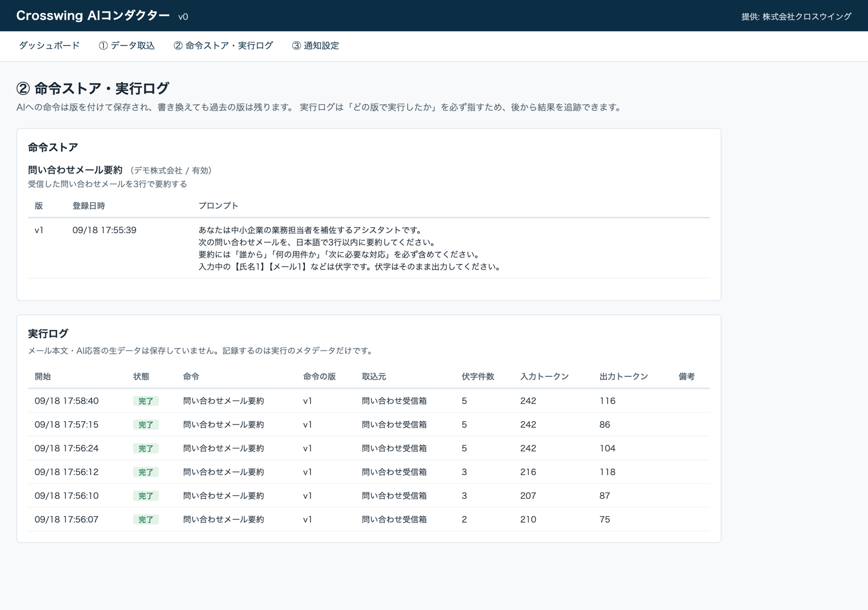The image size is (868, 610).
Task: Select log row starting 09/18 17:56:10
Action: pyautogui.click(x=368, y=496)
